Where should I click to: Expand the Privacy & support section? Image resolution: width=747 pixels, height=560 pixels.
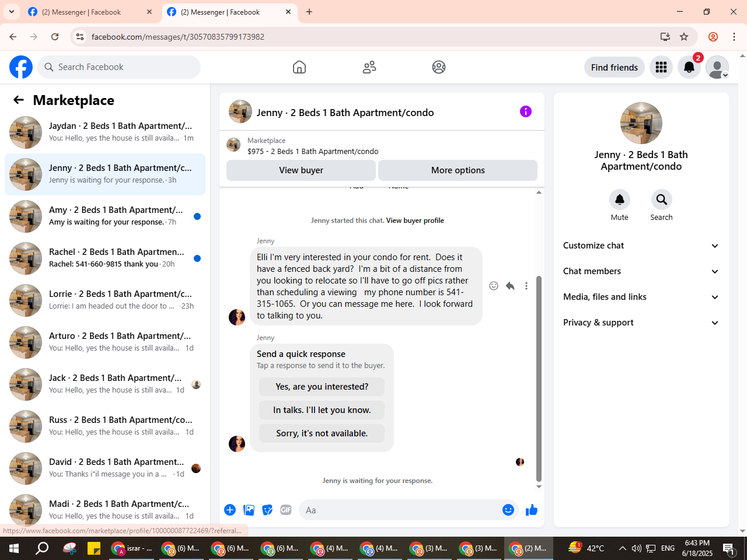(x=641, y=323)
